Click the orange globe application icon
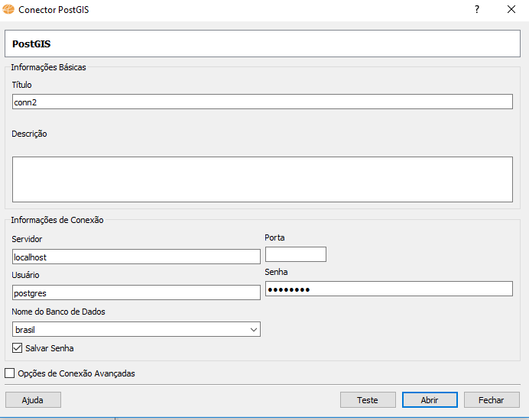The height and width of the screenshot is (420, 529). [8, 9]
